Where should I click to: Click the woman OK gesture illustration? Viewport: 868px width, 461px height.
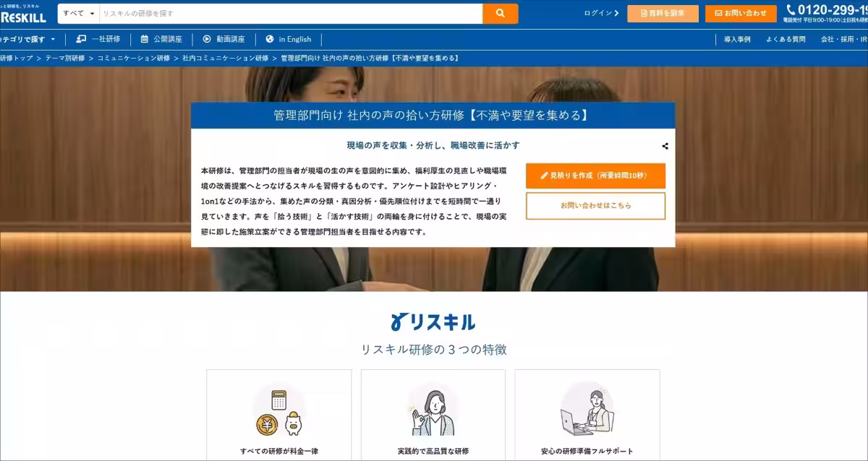coord(433,413)
